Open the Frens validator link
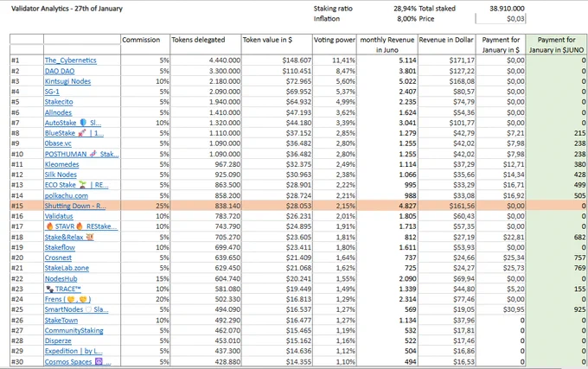 point(67,299)
